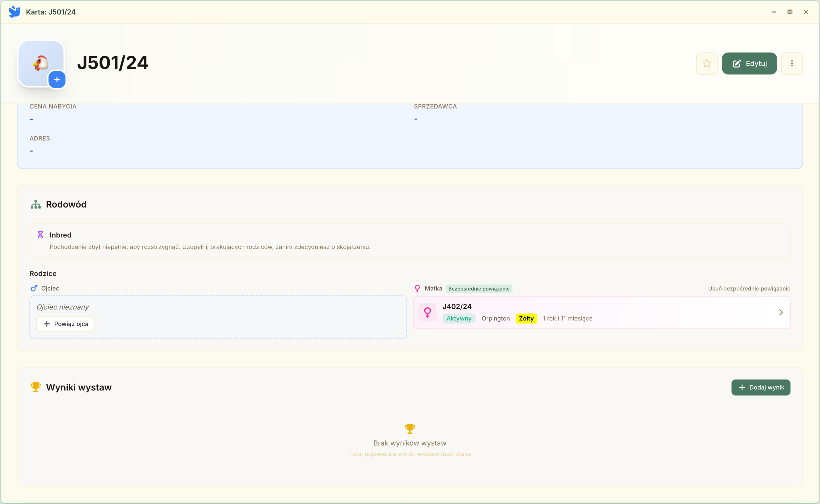Screen dimensions: 820x504
Task: Click the Rodowód pedigree tree icon
Action: point(36,204)
